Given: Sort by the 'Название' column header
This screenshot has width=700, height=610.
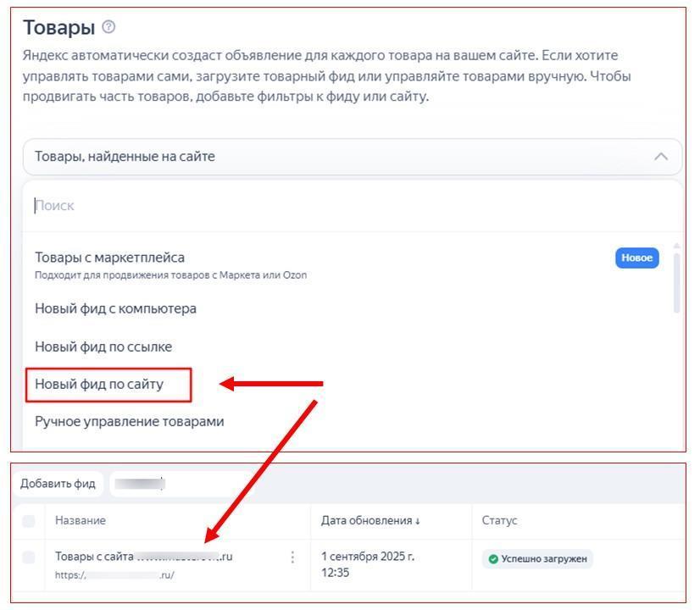Looking at the screenshot, I should coord(81,521).
